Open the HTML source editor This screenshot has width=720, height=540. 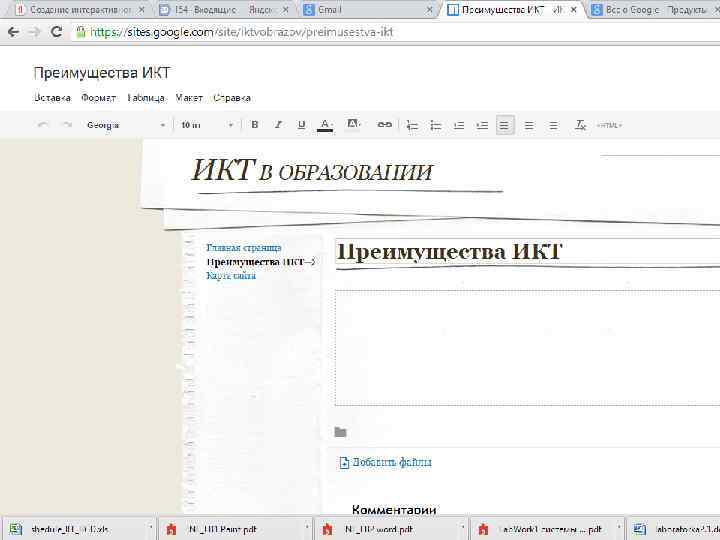(x=609, y=125)
